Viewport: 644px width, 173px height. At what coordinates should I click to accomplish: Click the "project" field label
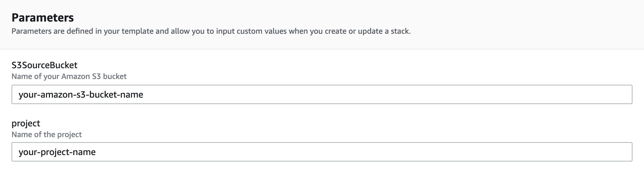(26, 123)
